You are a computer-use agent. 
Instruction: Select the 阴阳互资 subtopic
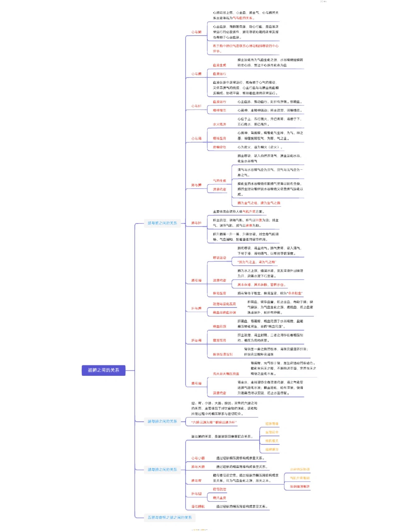coord(219,293)
